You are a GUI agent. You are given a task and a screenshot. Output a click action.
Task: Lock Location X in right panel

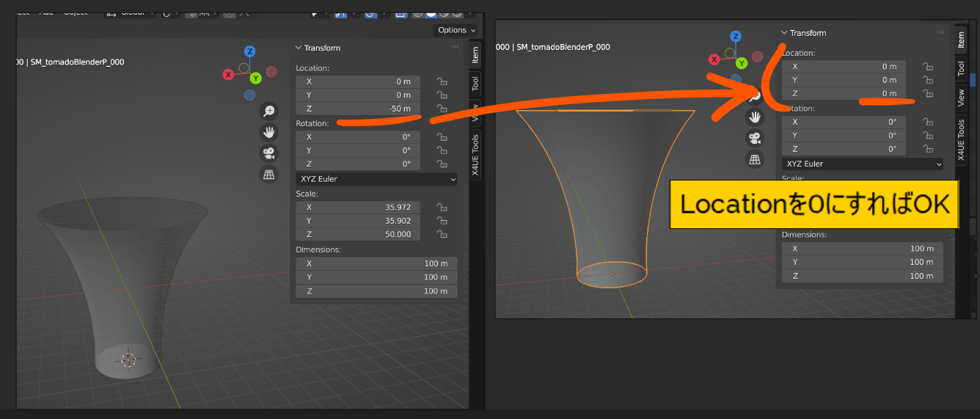tap(928, 66)
